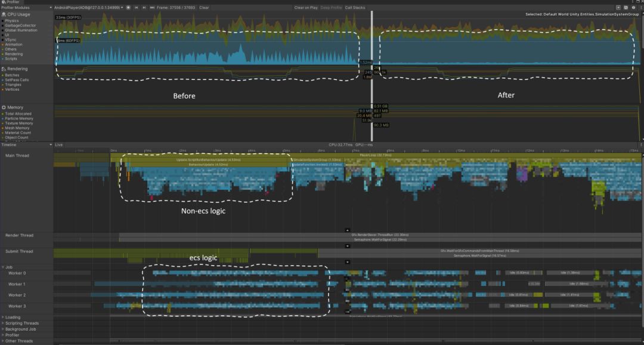
Task: Toggle the Deep Profile option
Action: tap(331, 7)
